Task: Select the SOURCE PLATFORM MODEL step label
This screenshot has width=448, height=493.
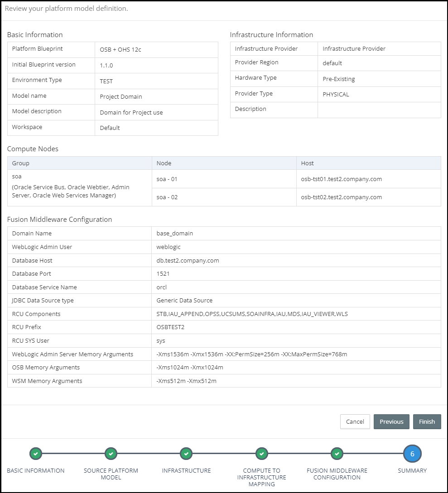Action: tap(111, 474)
